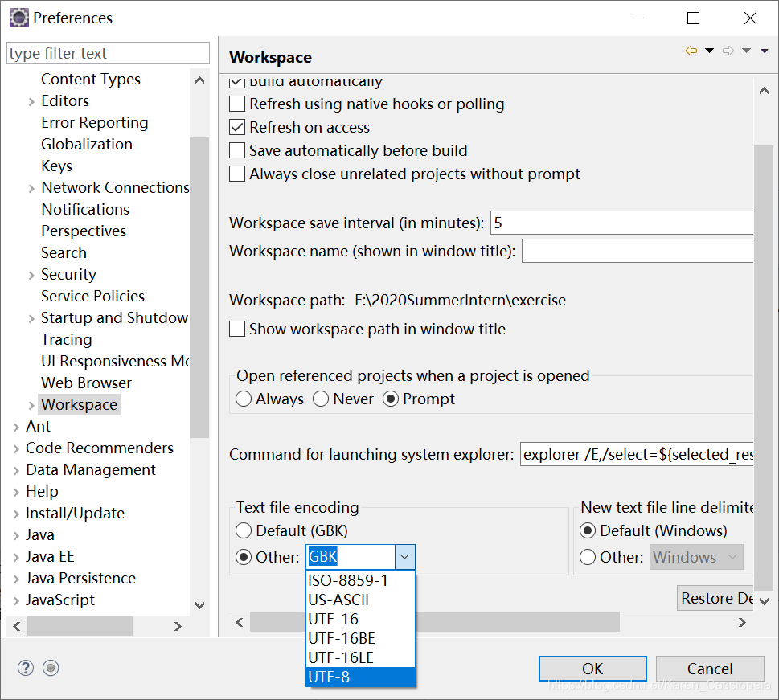Image resolution: width=779 pixels, height=700 pixels.
Task: Expand the Security tree node
Action: click(31, 275)
